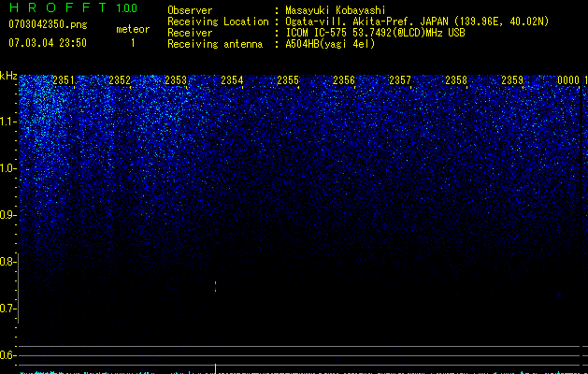Click the 2358 time axis label
The height and width of the screenshot is (374, 588).
pos(456,80)
